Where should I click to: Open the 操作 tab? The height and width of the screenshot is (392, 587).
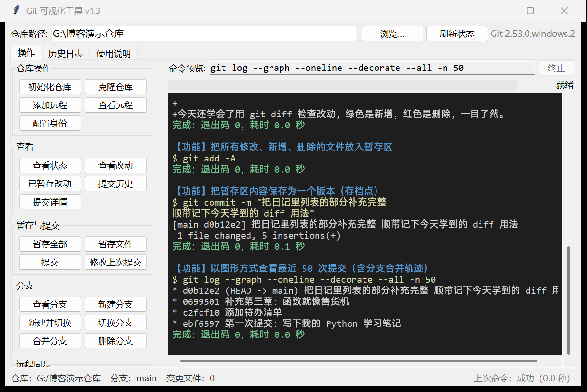(x=26, y=53)
